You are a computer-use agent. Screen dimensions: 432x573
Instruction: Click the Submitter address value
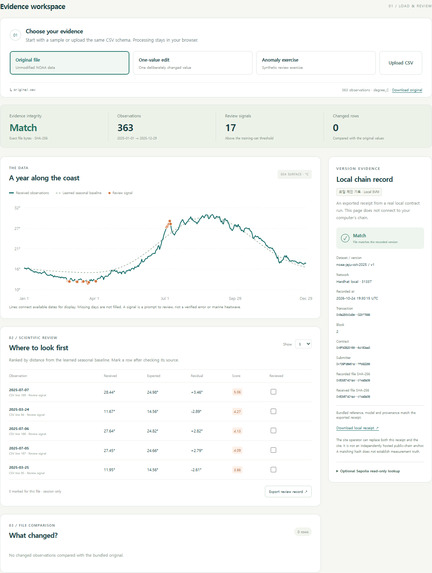[353, 364]
